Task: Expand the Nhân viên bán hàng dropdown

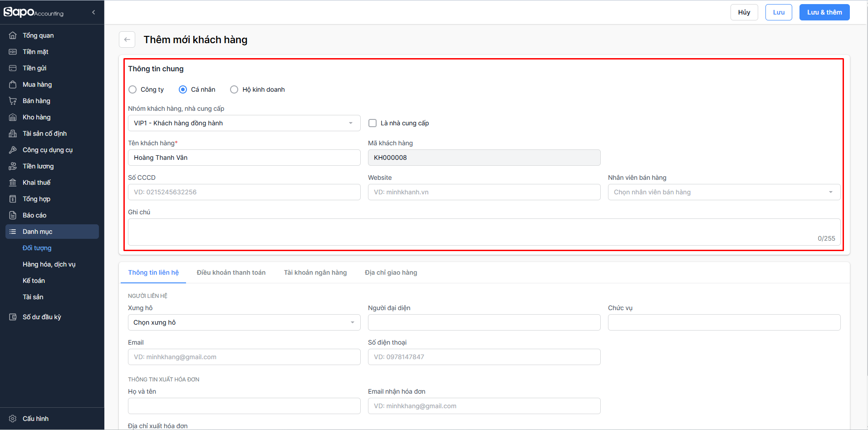Action: click(x=724, y=192)
